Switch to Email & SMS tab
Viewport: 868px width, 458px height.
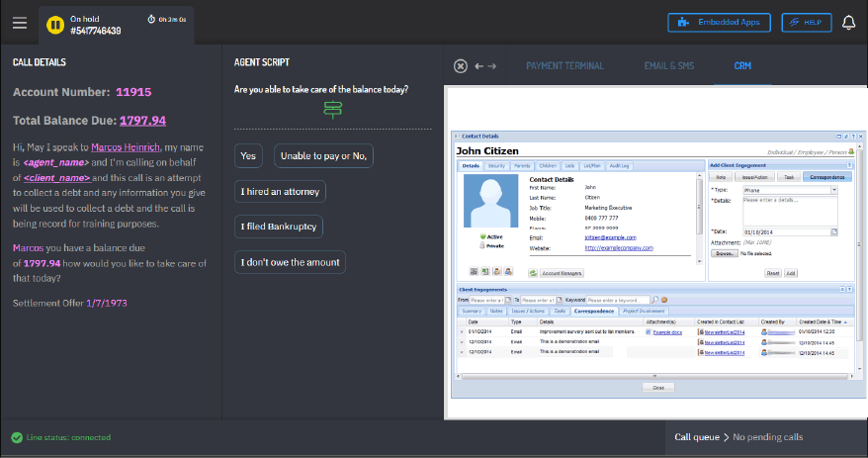pyautogui.click(x=668, y=66)
